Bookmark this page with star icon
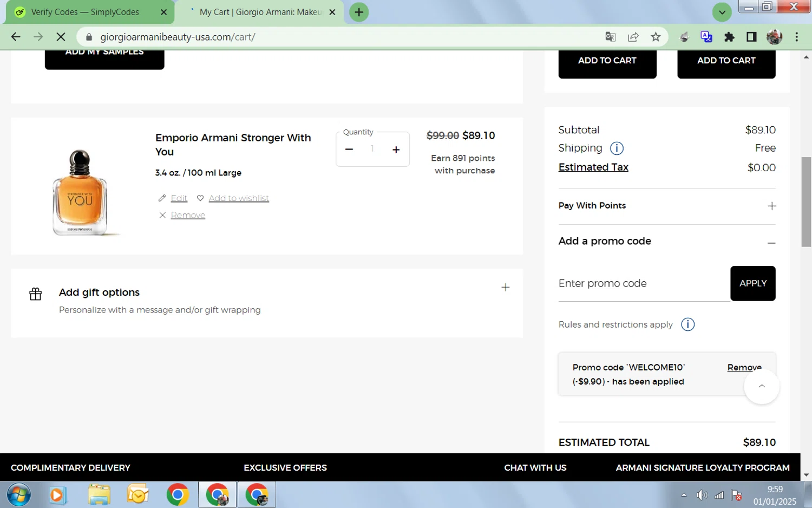 click(x=656, y=37)
